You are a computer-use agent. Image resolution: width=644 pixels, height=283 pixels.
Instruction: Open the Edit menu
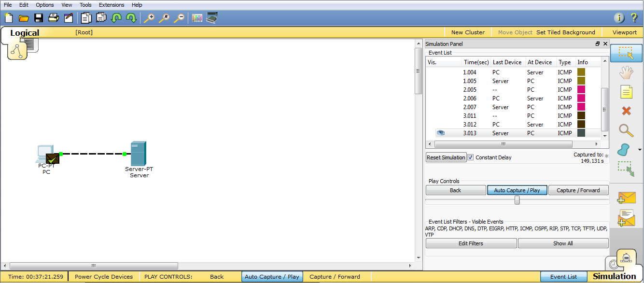[24, 5]
